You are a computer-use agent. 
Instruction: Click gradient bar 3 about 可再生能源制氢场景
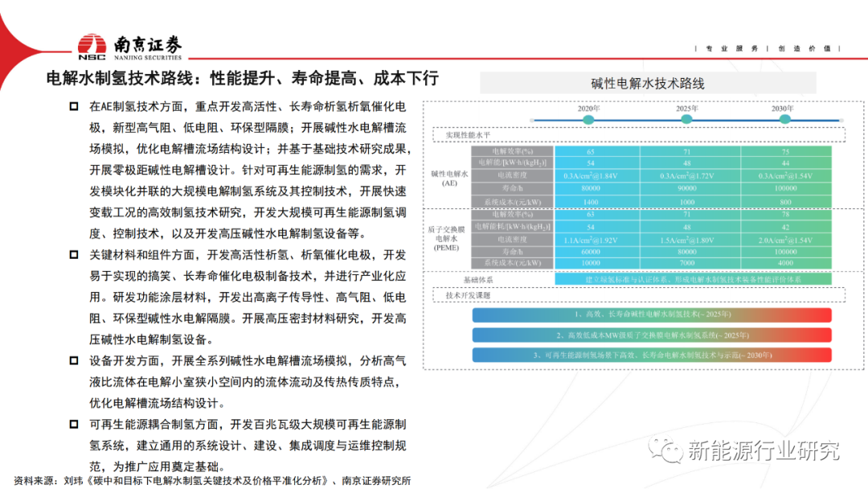coord(650,353)
